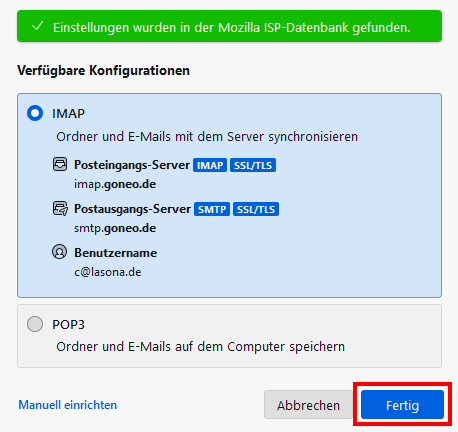Click the Benutzername user icon
This screenshot has width=458, height=432.
tap(60, 252)
